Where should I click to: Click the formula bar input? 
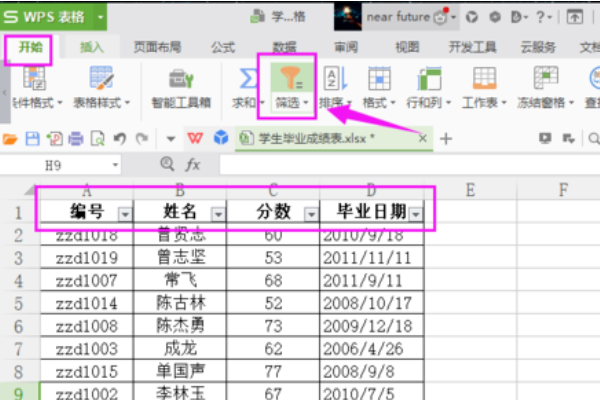pos(409,165)
